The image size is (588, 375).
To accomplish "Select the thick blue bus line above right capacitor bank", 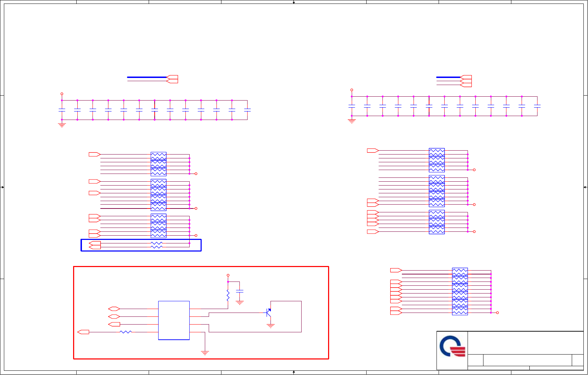I will pyautogui.click(x=449, y=77).
